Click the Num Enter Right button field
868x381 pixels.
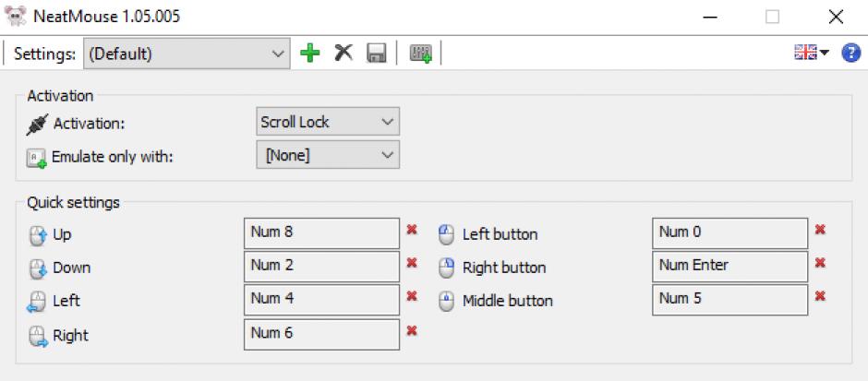click(x=729, y=266)
